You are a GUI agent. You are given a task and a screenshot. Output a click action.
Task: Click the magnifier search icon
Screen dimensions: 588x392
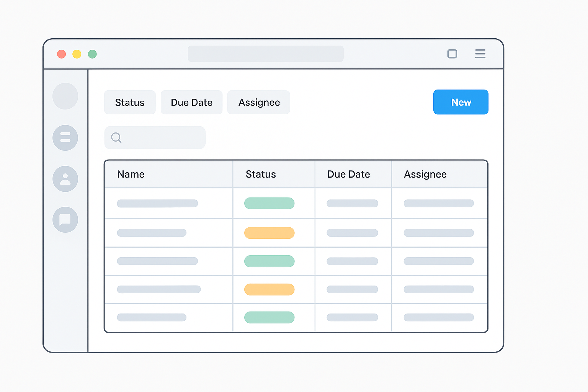(116, 137)
